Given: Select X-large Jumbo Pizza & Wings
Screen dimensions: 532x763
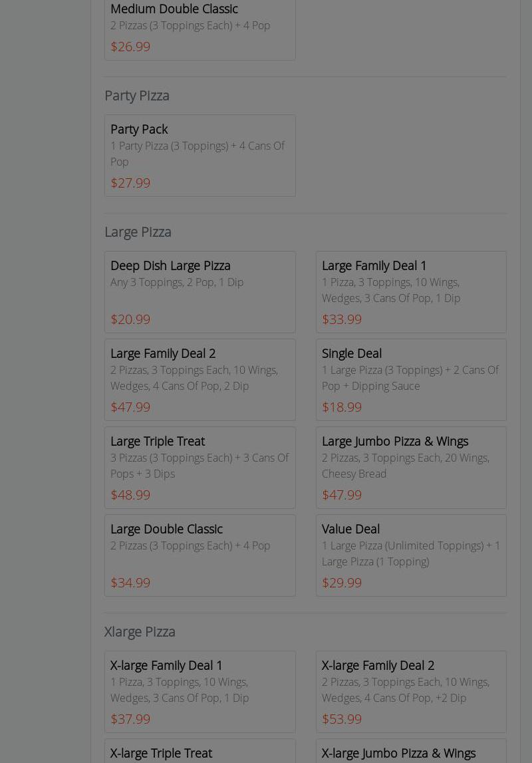Looking at the screenshot, I should pyautogui.click(x=398, y=752).
